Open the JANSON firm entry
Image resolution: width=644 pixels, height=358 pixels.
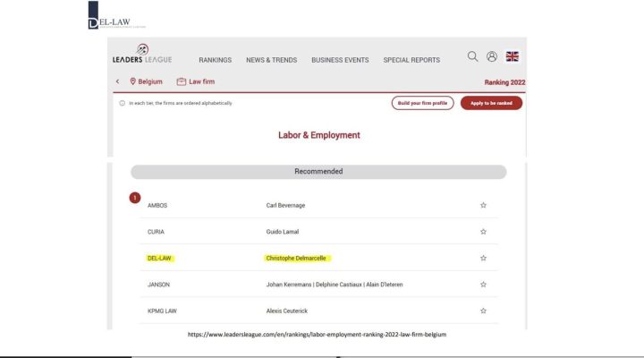[x=158, y=285]
